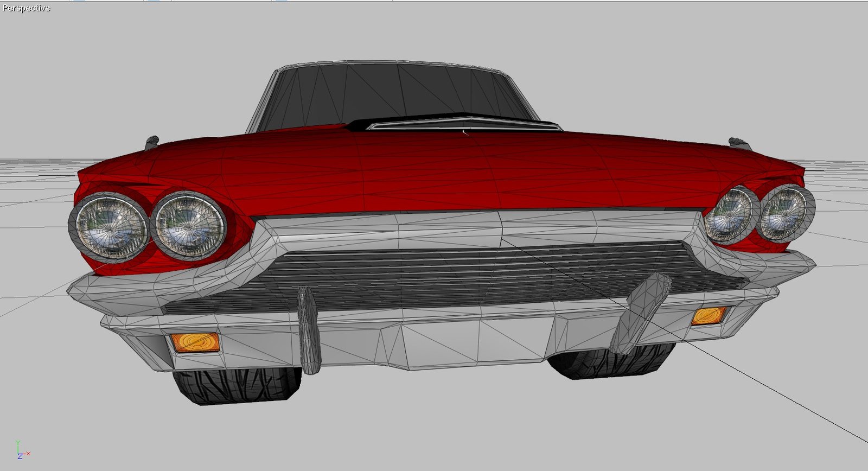Select the car's red hood surface
The height and width of the screenshot is (471, 868).
pos(434,171)
